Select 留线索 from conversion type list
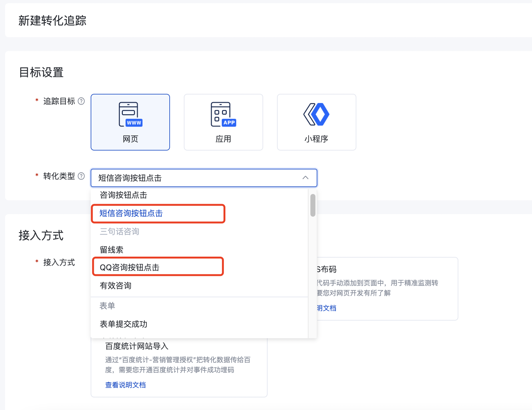 pyautogui.click(x=111, y=250)
